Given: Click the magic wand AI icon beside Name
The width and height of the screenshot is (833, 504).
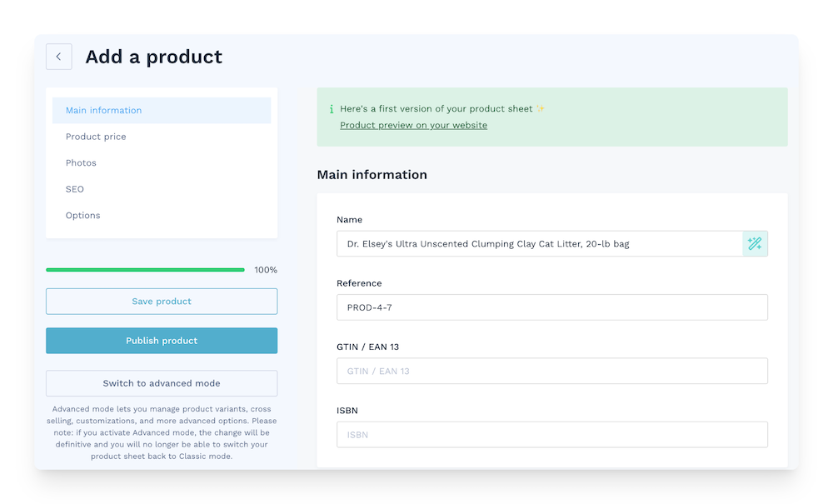Looking at the screenshot, I should tap(755, 243).
